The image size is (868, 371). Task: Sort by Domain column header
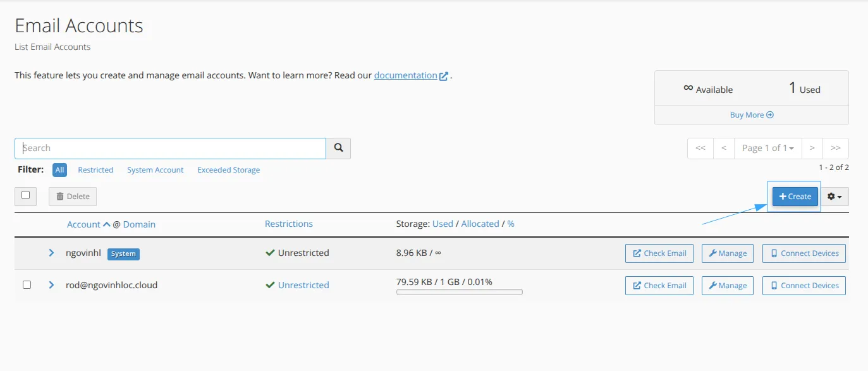pos(139,224)
